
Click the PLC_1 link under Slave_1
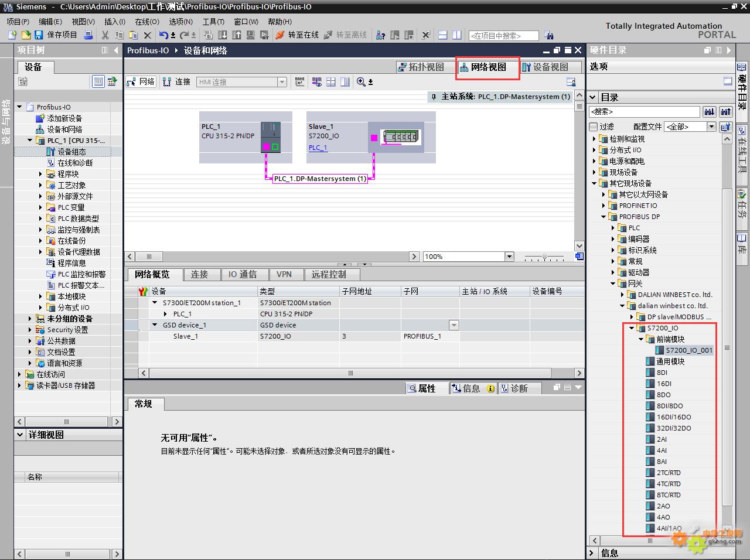(x=318, y=148)
